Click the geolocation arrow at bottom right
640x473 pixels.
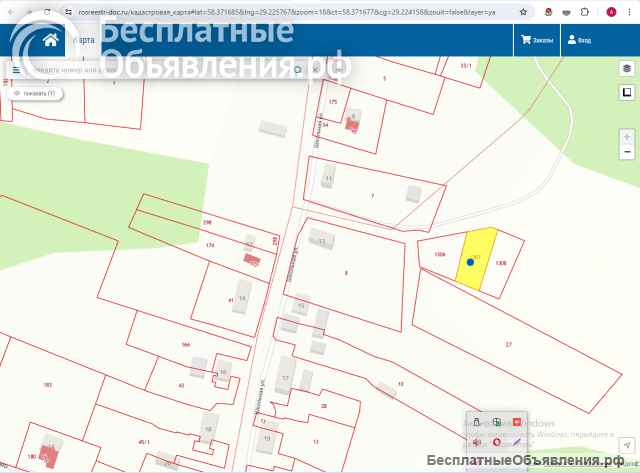[x=627, y=445]
